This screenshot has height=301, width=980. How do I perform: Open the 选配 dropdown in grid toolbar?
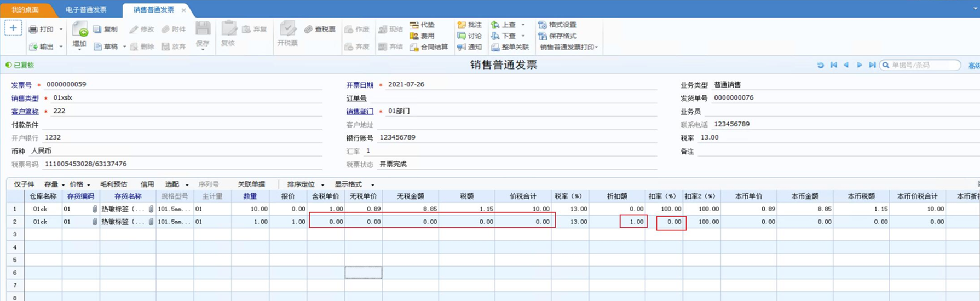point(187,185)
